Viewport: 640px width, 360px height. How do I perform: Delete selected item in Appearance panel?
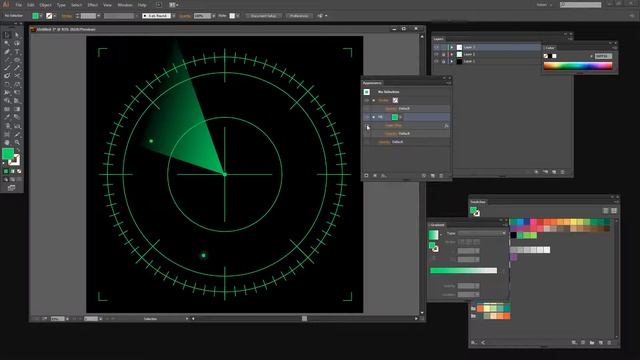click(x=441, y=176)
